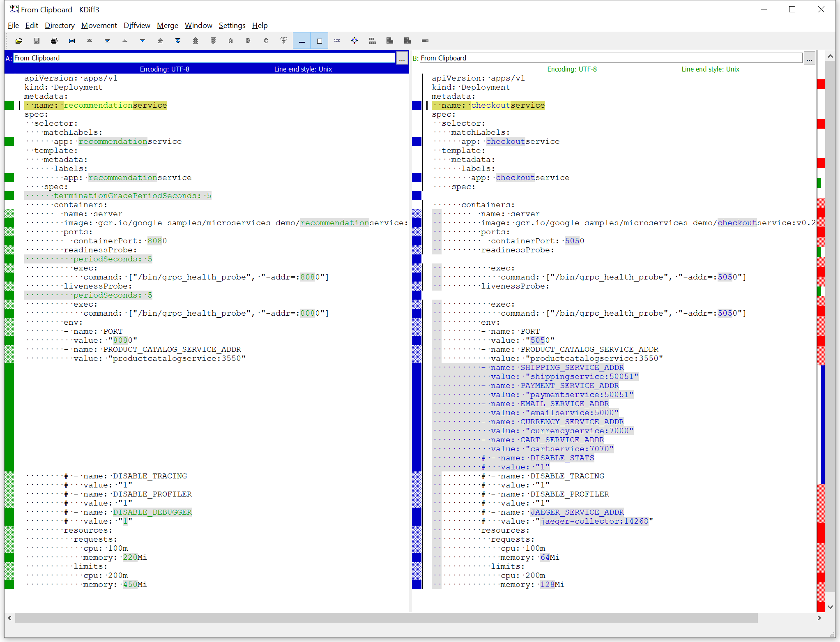Save the merge result

click(37, 41)
